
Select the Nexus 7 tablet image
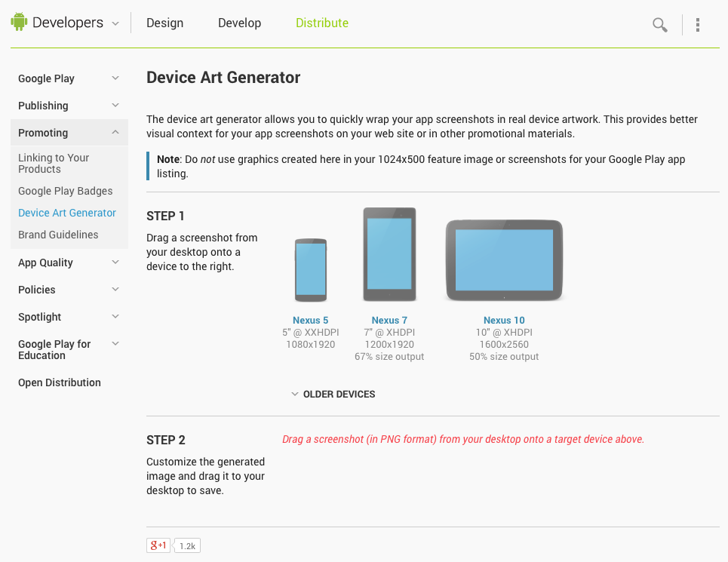pyautogui.click(x=389, y=254)
